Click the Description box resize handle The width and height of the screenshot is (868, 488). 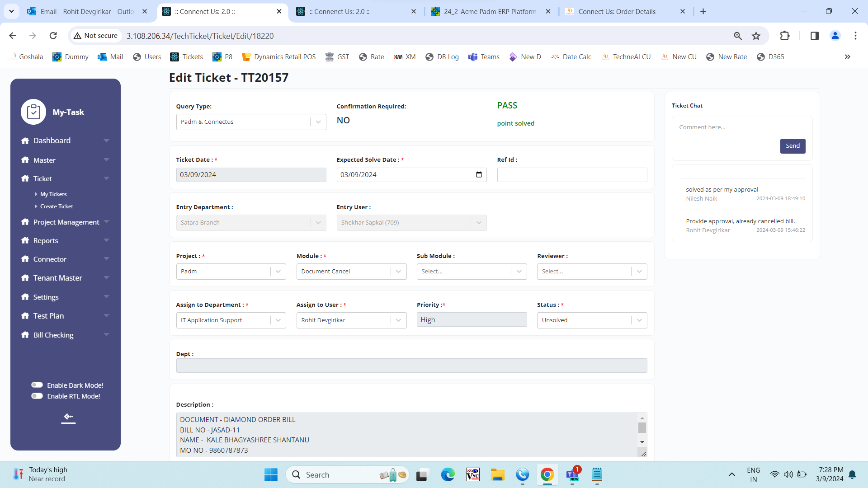(643, 454)
